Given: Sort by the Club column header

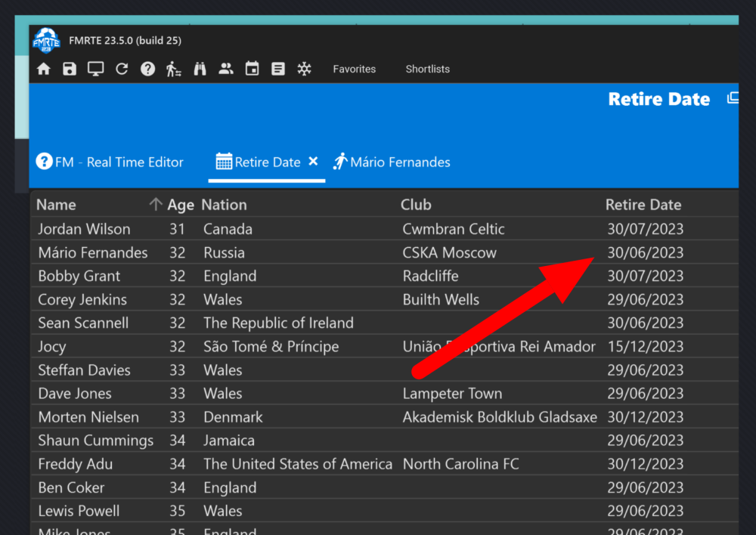Looking at the screenshot, I should coord(416,205).
